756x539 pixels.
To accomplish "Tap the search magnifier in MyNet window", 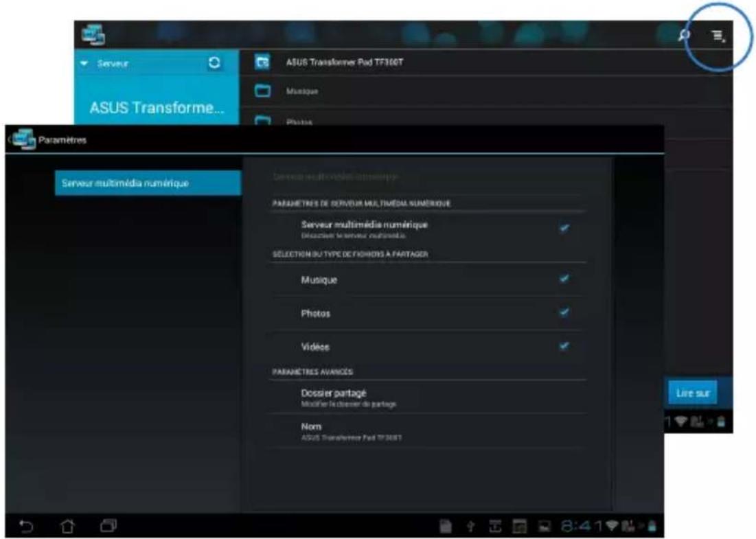I will click(x=685, y=35).
